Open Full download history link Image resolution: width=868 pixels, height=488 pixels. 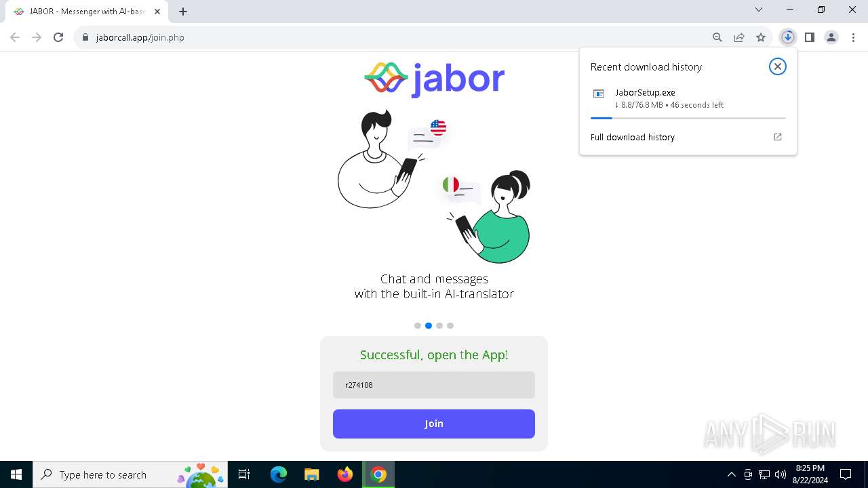[x=633, y=137]
